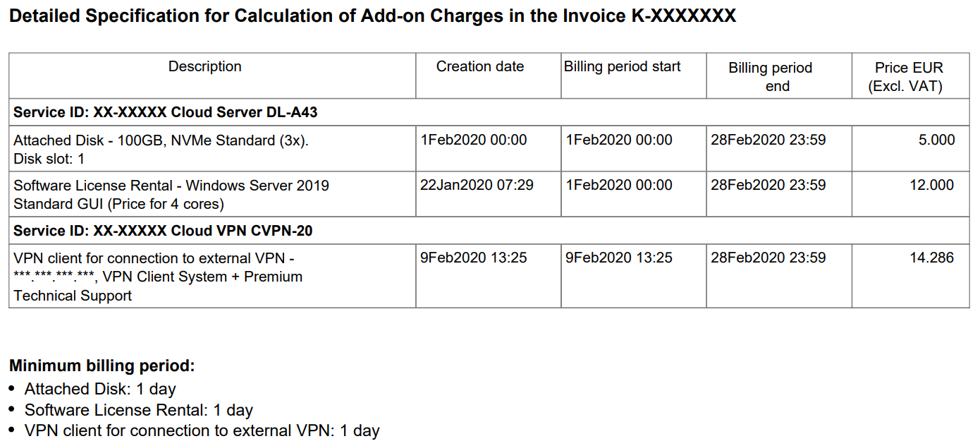Click the Price EUR (Excl. VAT) header
980x446 pixels.
click(908, 77)
